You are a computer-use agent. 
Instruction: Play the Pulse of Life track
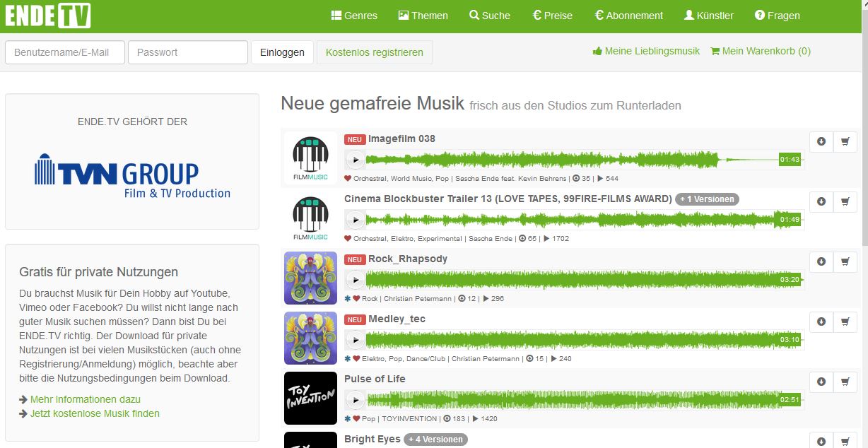point(356,400)
